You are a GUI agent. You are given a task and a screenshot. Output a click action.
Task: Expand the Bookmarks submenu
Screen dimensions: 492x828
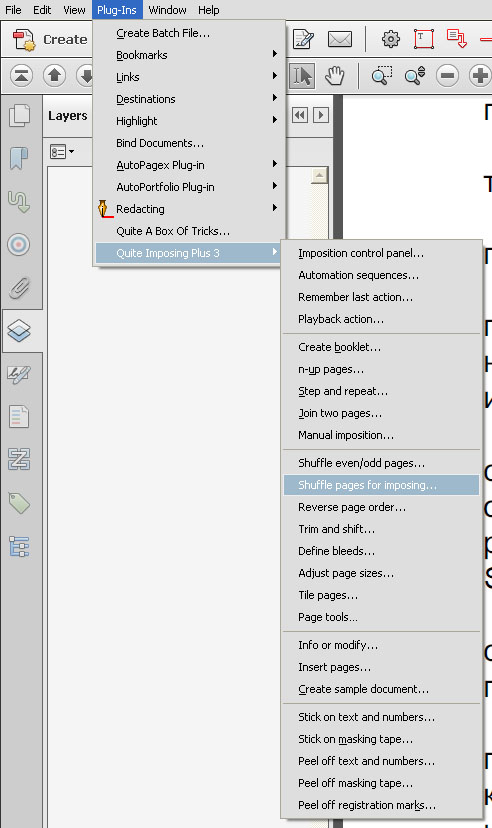[x=187, y=55]
